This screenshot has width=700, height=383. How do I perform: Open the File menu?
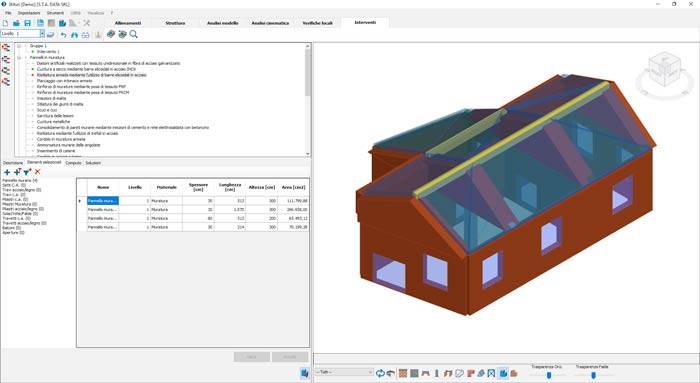pyautogui.click(x=8, y=13)
